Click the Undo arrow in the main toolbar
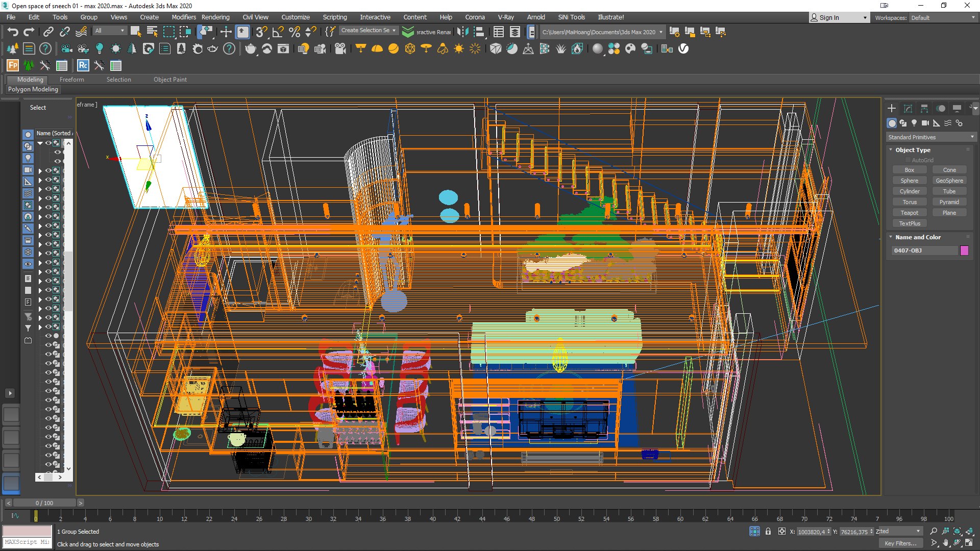980x551 pixels. coord(12,32)
